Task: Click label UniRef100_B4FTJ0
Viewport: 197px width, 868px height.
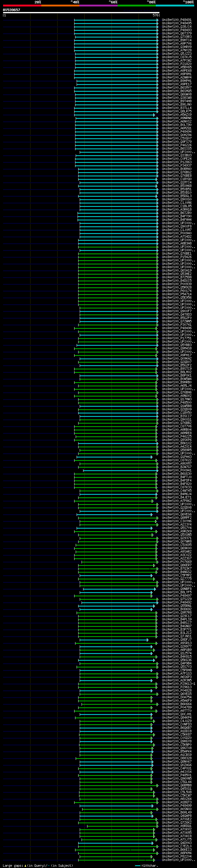Action: point(177,477)
